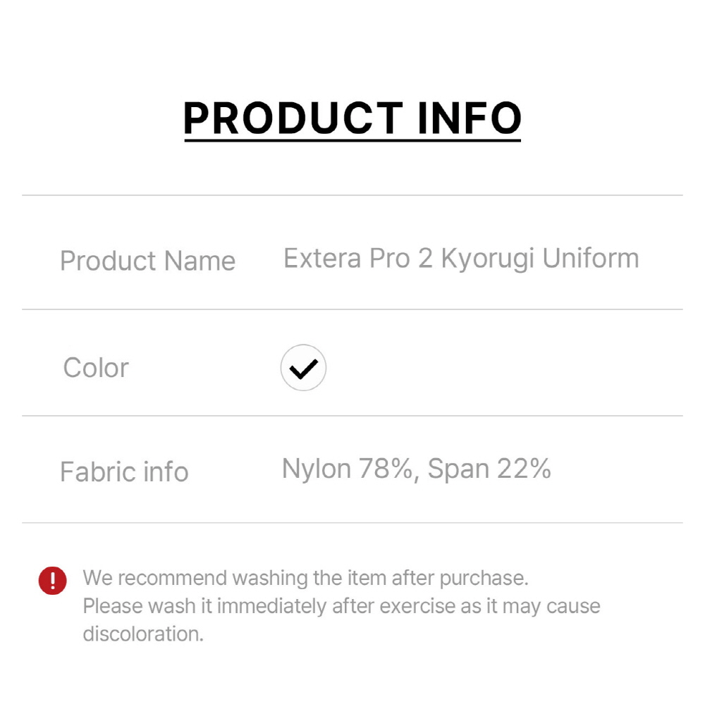Click the Color row label

(x=96, y=367)
